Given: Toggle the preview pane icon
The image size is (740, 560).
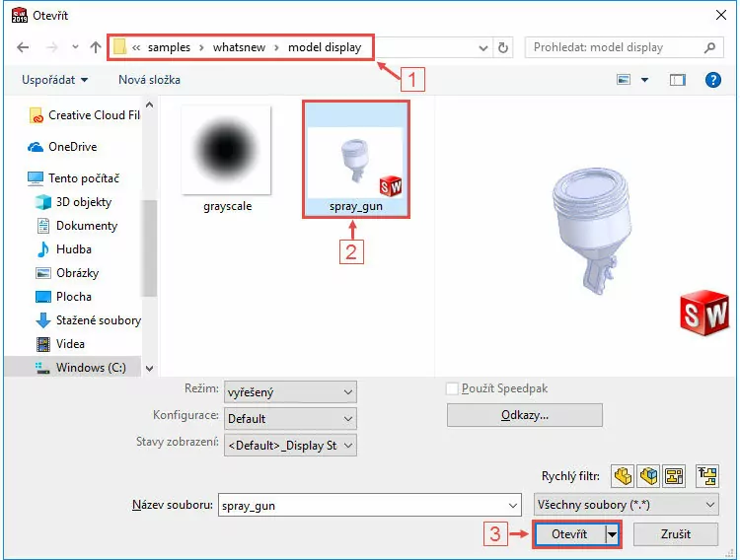Looking at the screenshot, I should 678,80.
